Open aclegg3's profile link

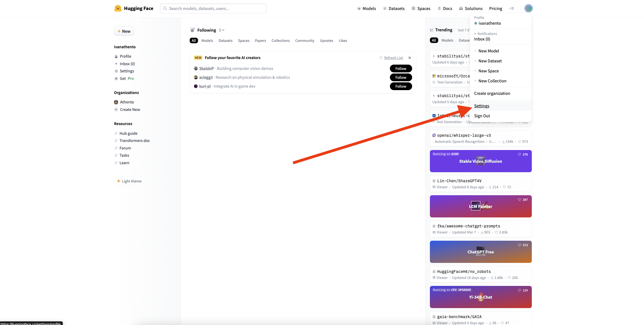(x=206, y=77)
